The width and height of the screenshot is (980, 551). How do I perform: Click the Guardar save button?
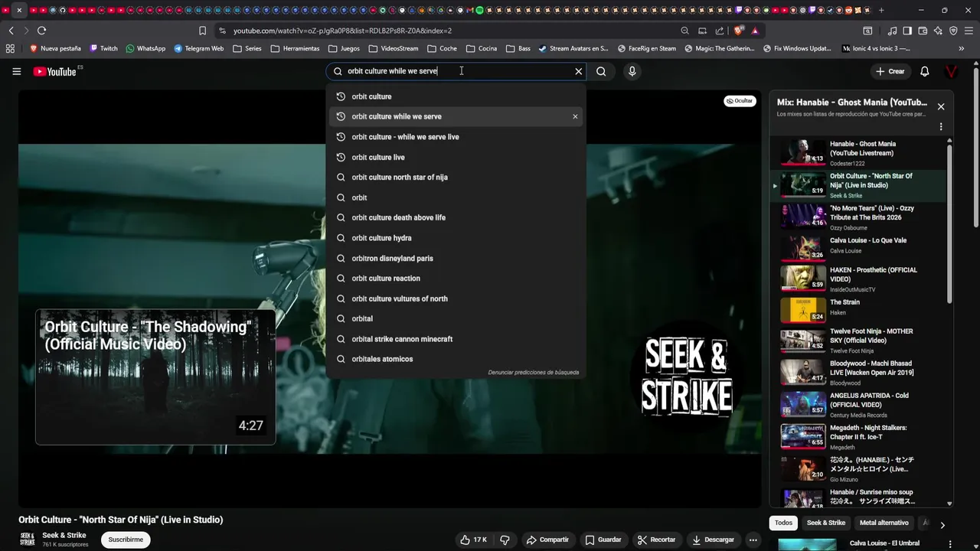603,540
